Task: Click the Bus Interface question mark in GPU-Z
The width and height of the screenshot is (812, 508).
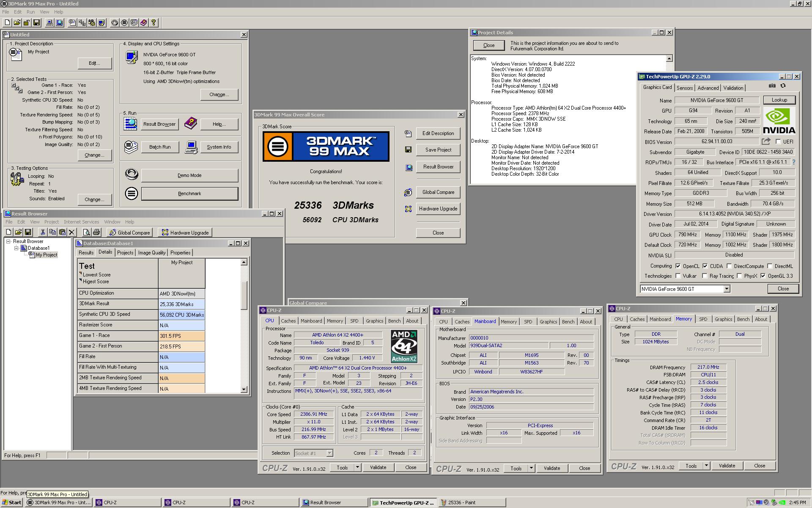Action: [x=793, y=162]
